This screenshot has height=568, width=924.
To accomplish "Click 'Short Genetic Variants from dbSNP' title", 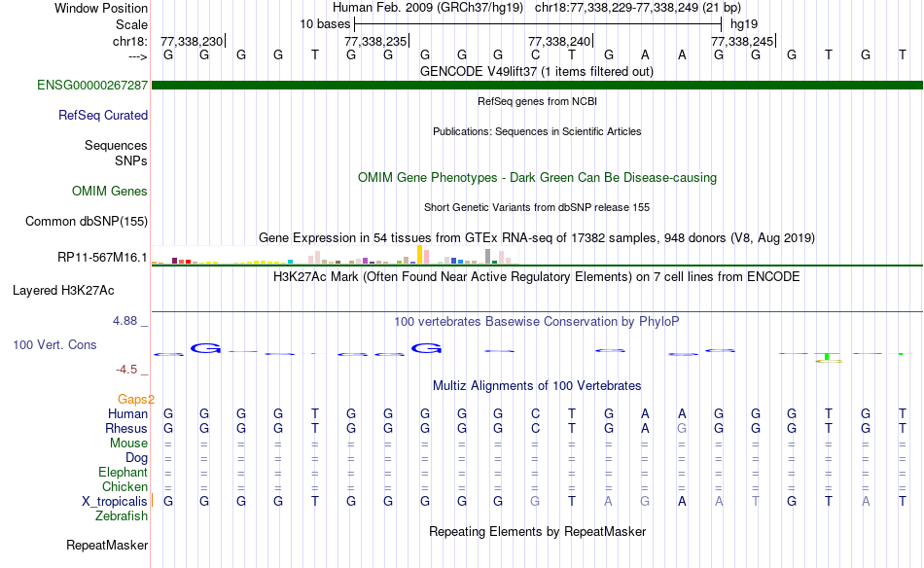I will [x=537, y=207].
